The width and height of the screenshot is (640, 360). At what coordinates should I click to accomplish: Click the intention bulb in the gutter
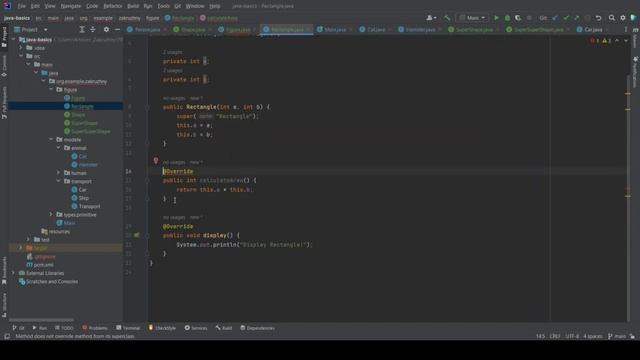coord(156,161)
